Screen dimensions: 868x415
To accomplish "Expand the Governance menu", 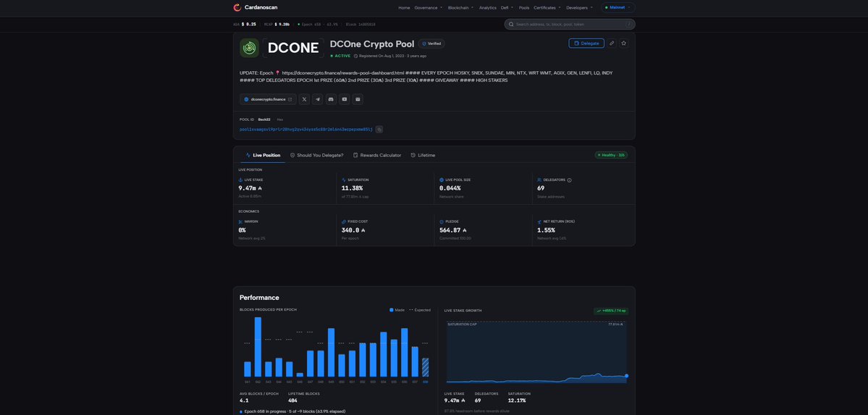I will [x=428, y=8].
